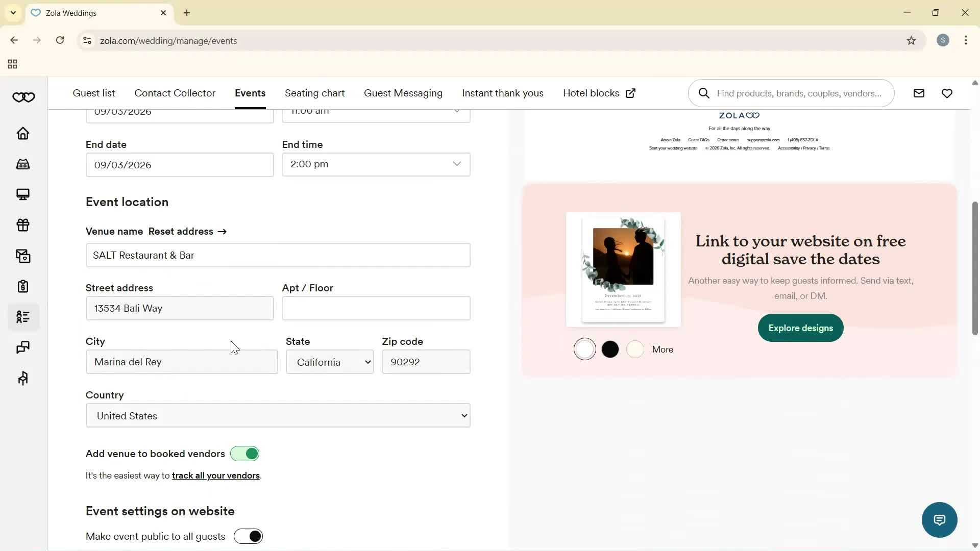980x551 pixels.
Task: Open the invitations envelope sidebar icon
Action: [22, 256]
